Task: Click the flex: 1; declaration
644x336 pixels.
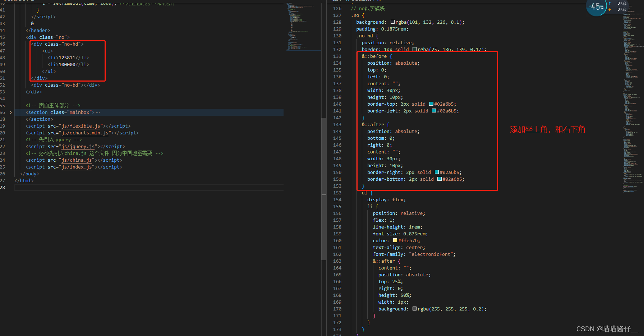Action: (384, 220)
